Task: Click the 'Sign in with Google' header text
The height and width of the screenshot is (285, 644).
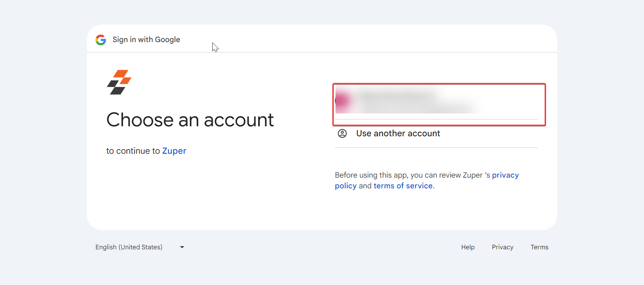Action: [x=146, y=40]
